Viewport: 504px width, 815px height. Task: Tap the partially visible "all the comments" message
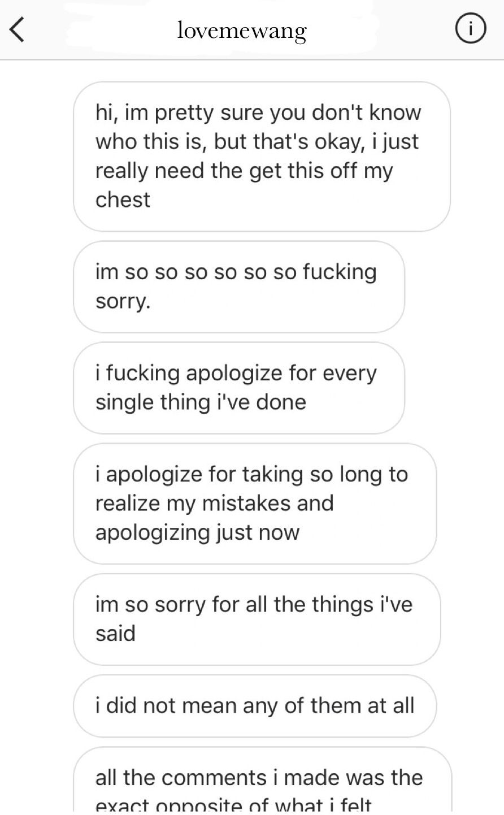[261, 783]
